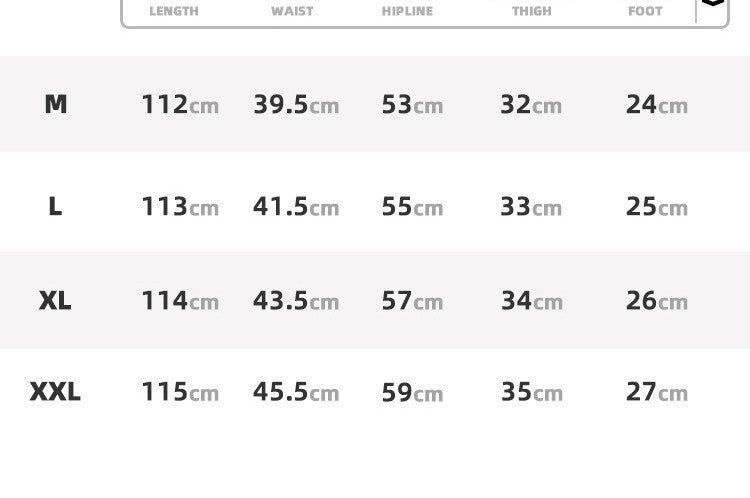This screenshot has height=498, width=750.
Task: Click the 59cm hipline value
Action: pyautogui.click(x=412, y=392)
